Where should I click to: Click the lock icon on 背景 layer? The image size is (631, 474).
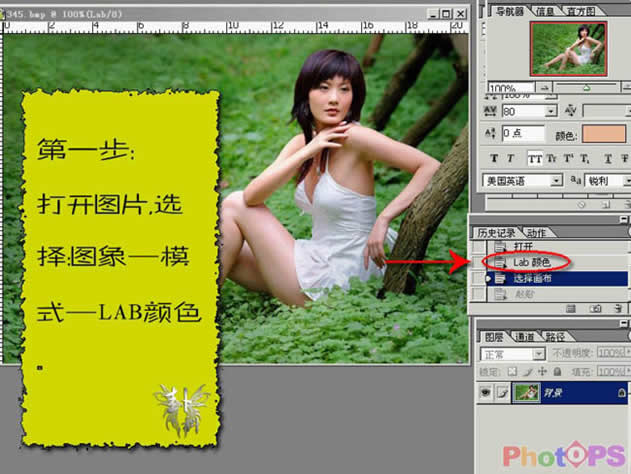(621, 392)
